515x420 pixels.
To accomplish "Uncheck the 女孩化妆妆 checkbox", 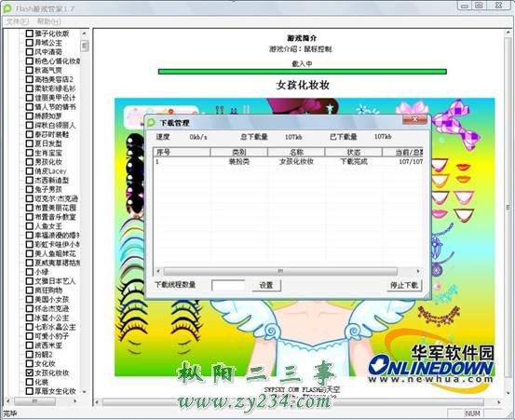I will [x=30, y=373].
